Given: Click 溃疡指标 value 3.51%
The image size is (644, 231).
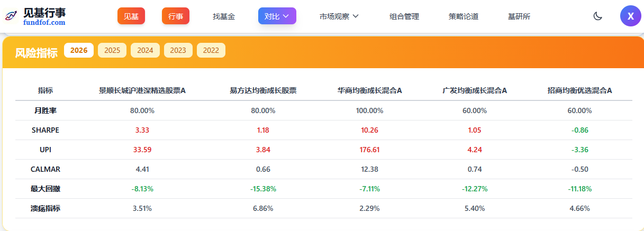Looking at the screenshot, I should coord(142,208).
